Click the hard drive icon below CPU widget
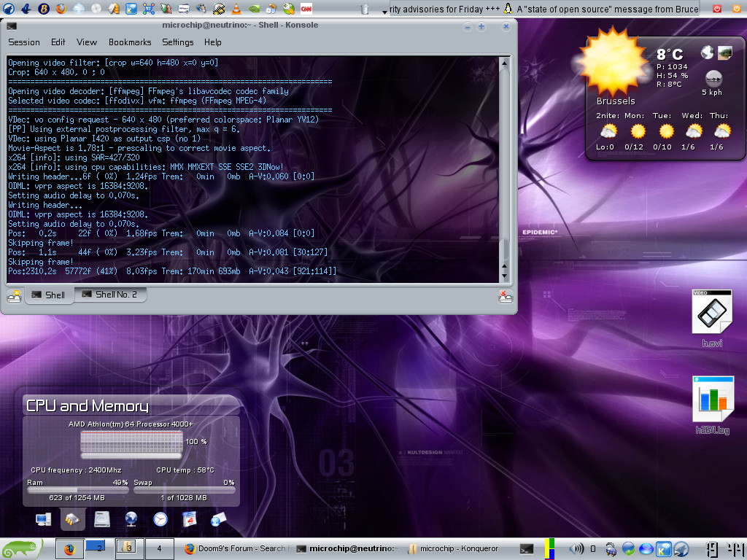747x560 pixels. click(x=102, y=519)
